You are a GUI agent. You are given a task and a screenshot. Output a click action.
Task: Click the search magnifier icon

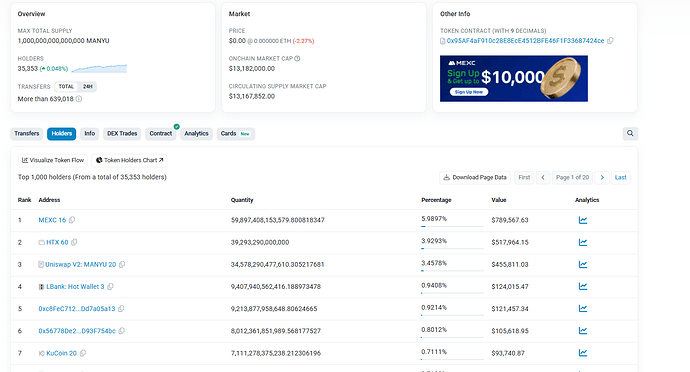click(x=630, y=133)
